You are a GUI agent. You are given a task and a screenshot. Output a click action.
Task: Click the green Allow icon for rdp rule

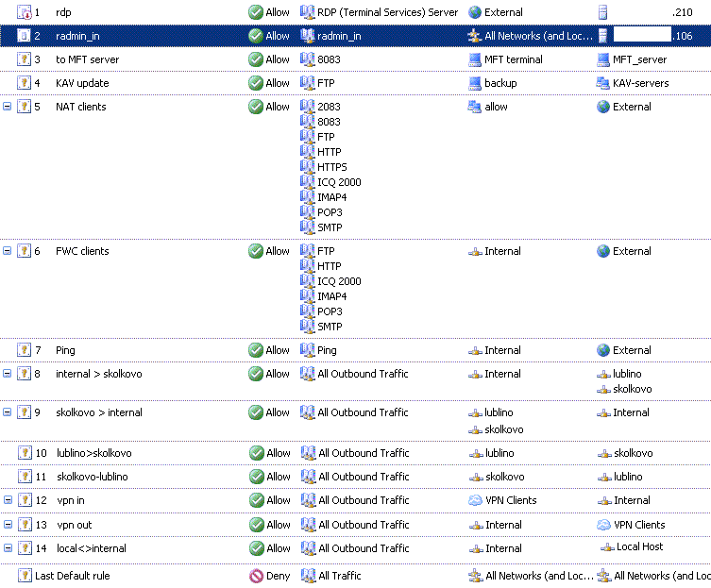coord(255,12)
